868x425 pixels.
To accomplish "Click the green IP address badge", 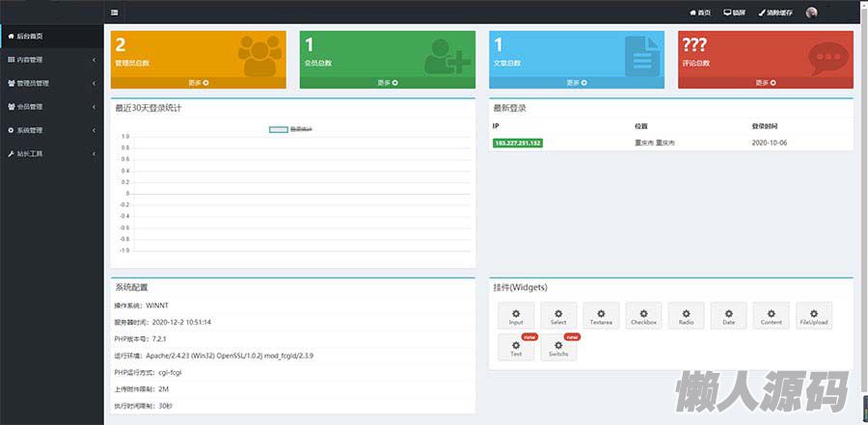I will pyautogui.click(x=517, y=143).
